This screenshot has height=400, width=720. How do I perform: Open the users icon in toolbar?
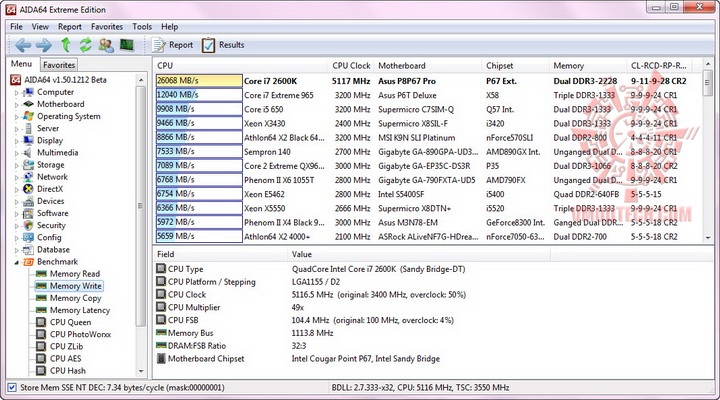[x=106, y=45]
